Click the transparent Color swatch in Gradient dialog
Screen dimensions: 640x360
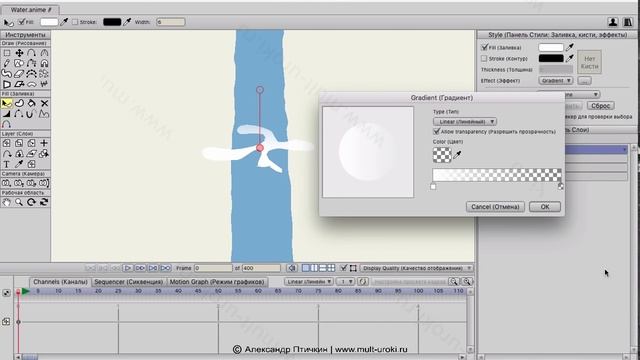[x=442, y=155]
